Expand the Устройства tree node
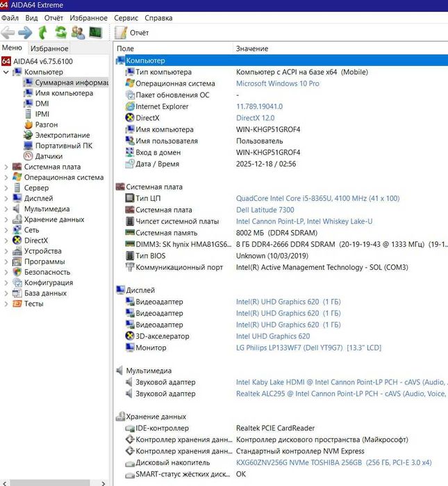448x486 pixels. [x=6, y=251]
